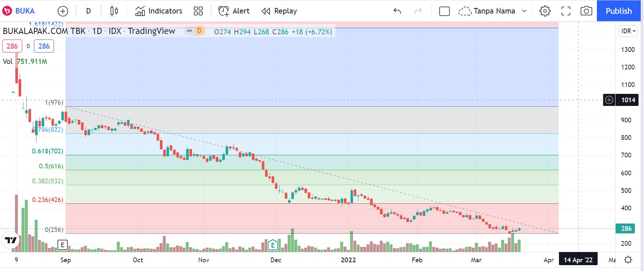The width and height of the screenshot is (644, 271).
Task: Click the 286 current price label on axis
Action: 626,228
